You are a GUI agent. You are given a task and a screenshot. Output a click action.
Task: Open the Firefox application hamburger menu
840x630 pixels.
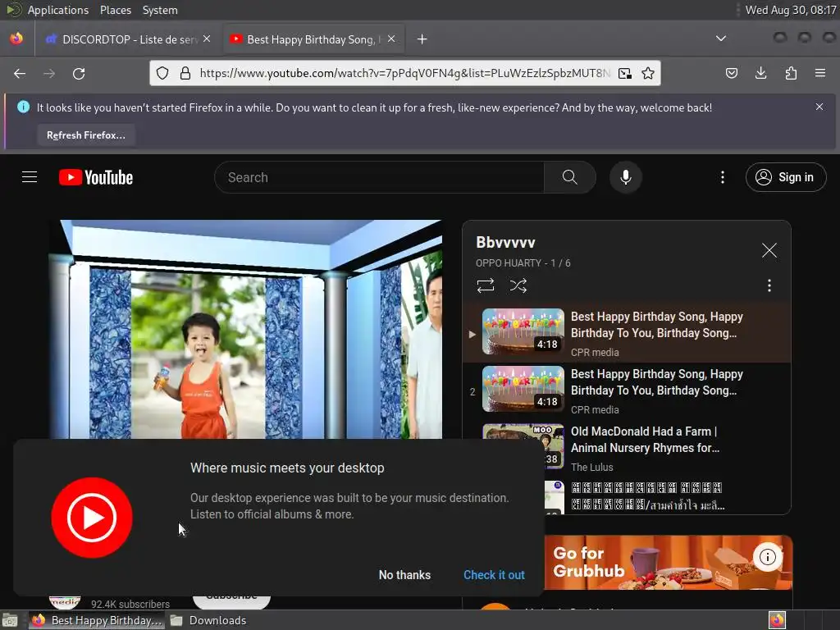819,73
